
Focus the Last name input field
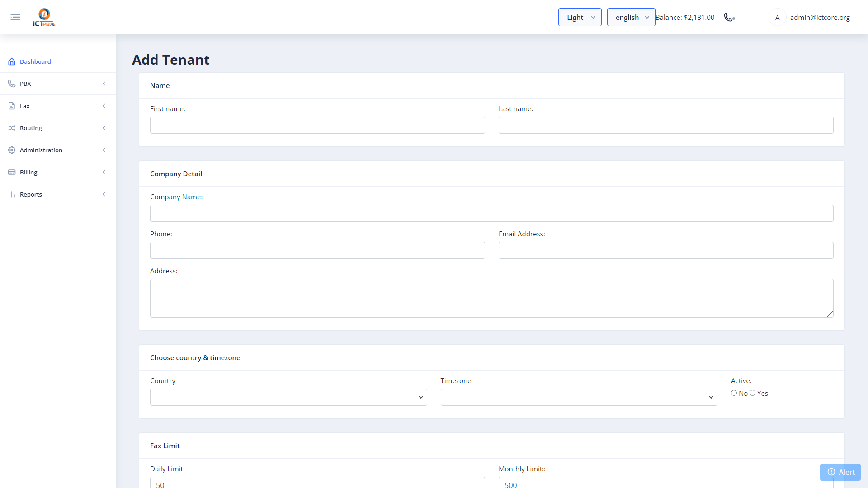[666, 125]
